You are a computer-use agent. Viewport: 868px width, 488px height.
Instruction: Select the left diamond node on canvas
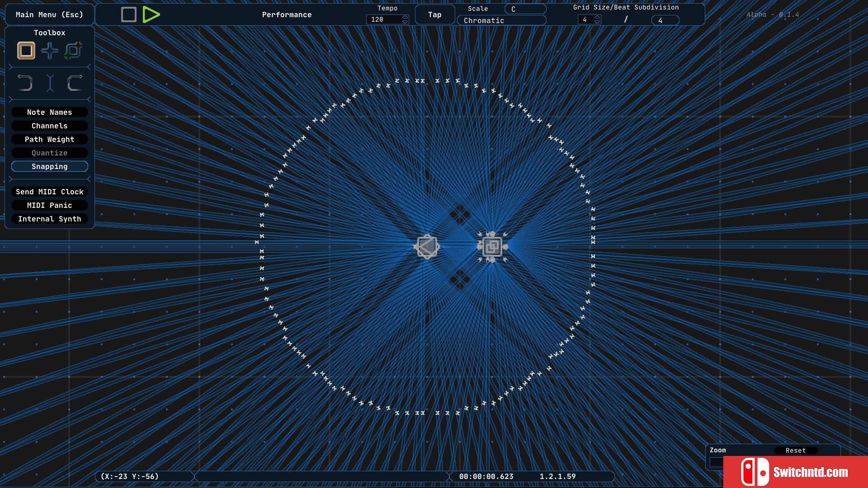click(427, 246)
